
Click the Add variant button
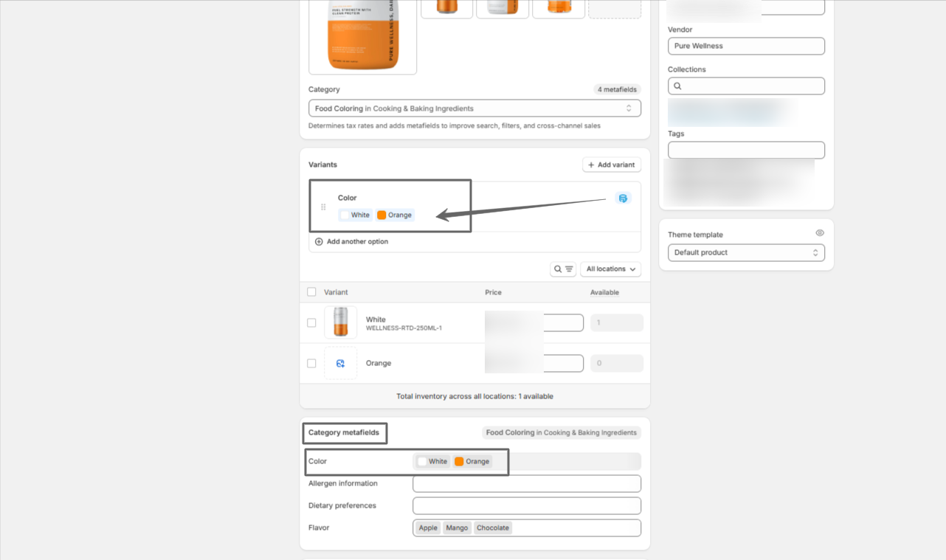click(611, 165)
